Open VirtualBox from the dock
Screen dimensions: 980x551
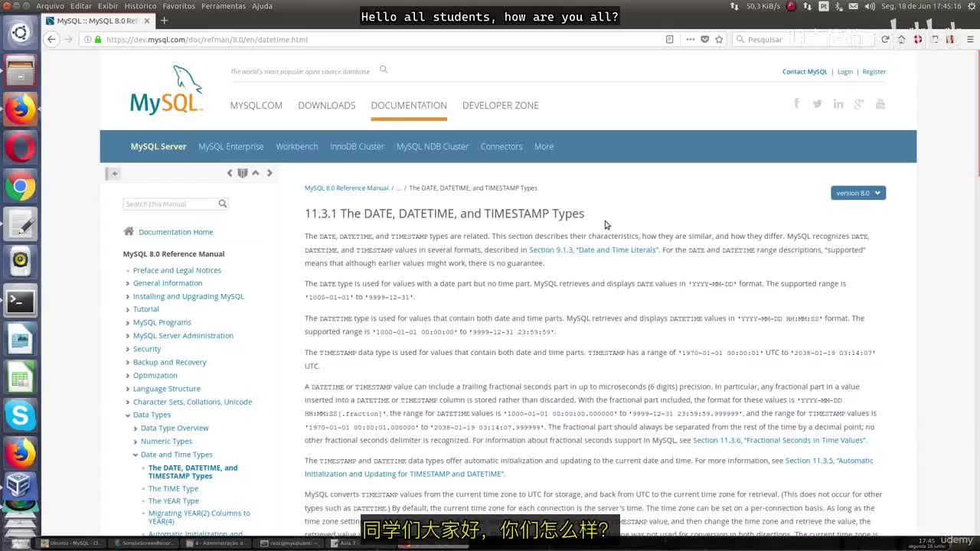(x=20, y=487)
